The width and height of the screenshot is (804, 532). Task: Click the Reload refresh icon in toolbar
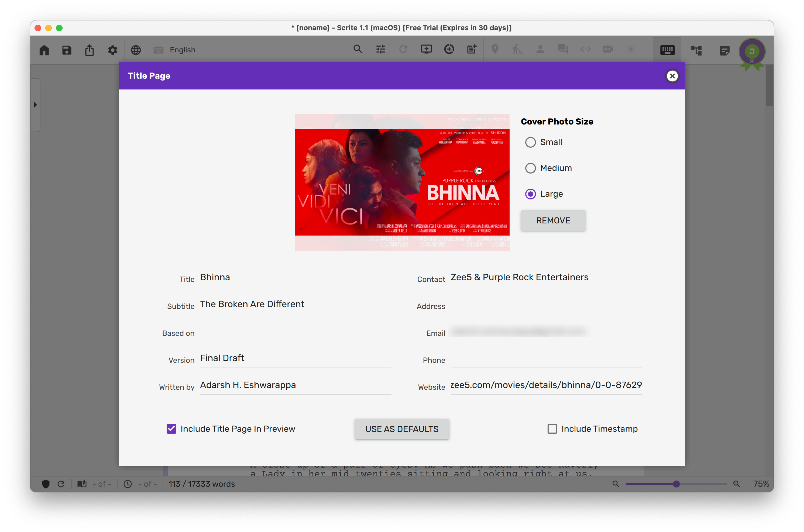coord(403,50)
